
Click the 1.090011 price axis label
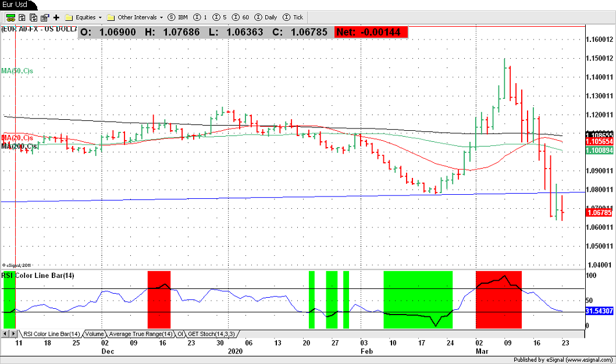click(599, 171)
